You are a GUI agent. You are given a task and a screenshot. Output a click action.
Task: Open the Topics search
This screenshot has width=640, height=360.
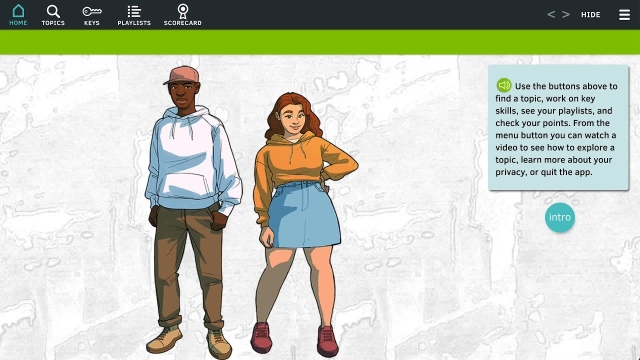(x=53, y=15)
